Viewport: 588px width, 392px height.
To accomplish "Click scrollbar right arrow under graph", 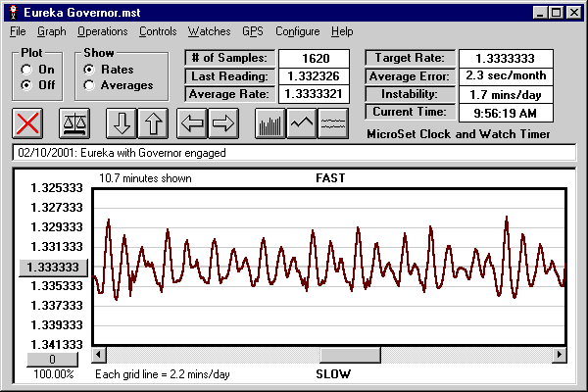I will point(560,355).
